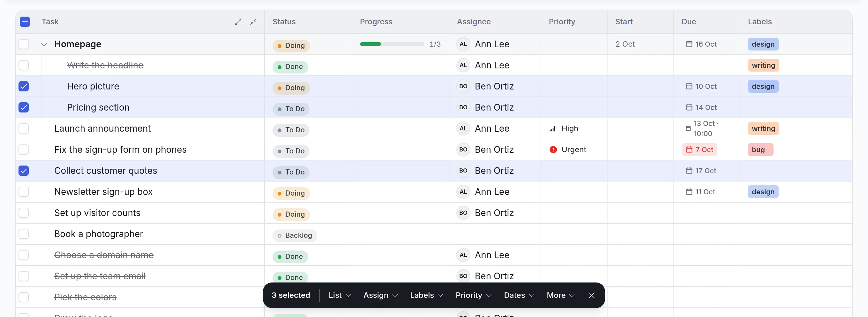Click the red Urgent priority alert icon

click(553, 150)
